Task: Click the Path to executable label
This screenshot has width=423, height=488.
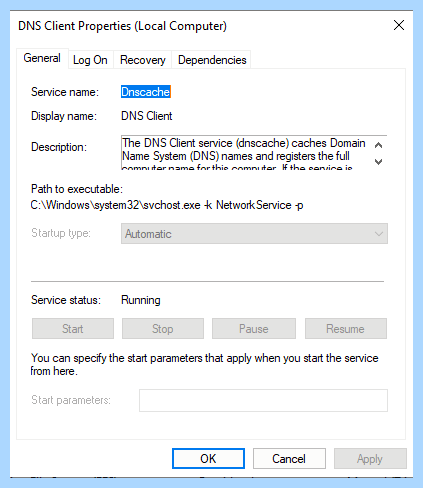Action: tap(77, 189)
